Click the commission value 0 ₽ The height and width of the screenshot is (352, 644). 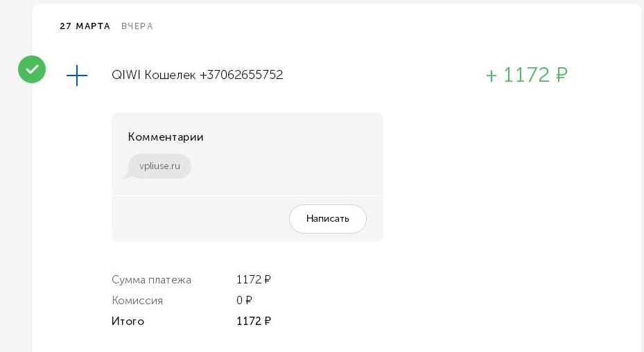(x=244, y=301)
